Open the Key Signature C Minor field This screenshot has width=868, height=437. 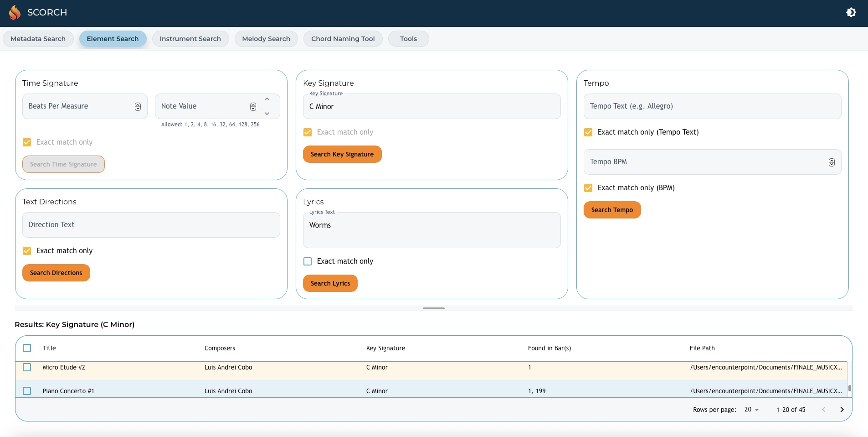click(431, 106)
